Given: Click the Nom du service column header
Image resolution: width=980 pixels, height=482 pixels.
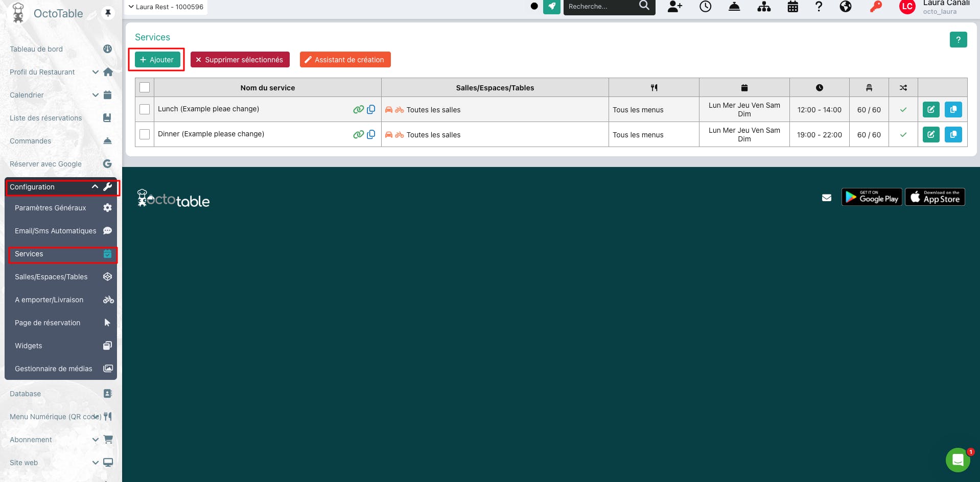Looking at the screenshot, I should pyautogui.click(x=268, y=88).
